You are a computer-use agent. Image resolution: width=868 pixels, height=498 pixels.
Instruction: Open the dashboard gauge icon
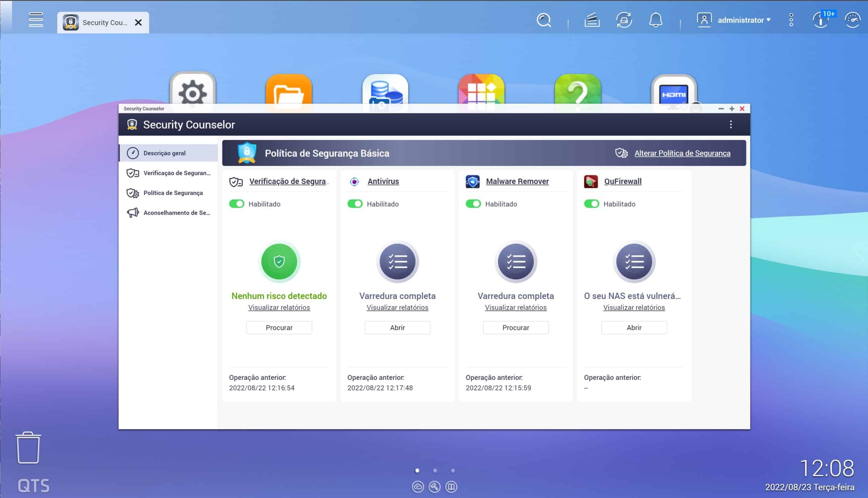[852, 20]
